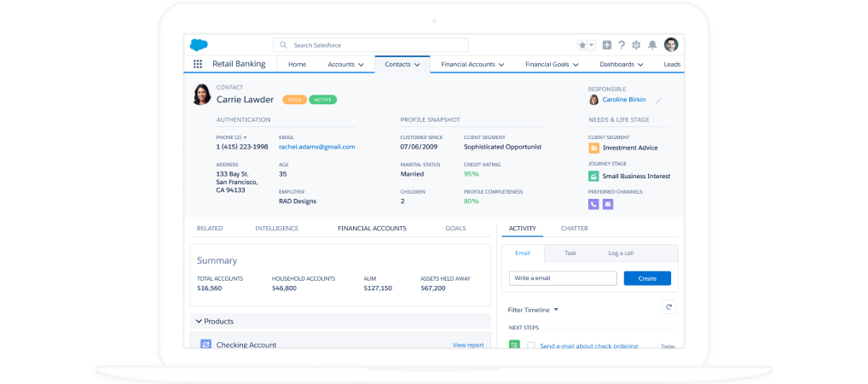Select the Activity tab
The image size is (868, 384).
point(522,229)
